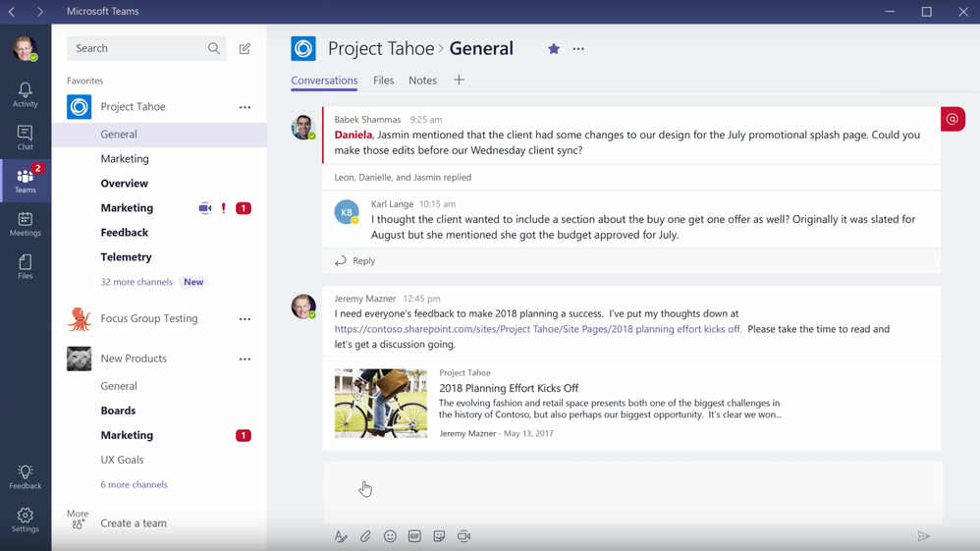Click the Reply arrow icon
The width and height of the screenshot is (980, 551).
tap(341, 261)
